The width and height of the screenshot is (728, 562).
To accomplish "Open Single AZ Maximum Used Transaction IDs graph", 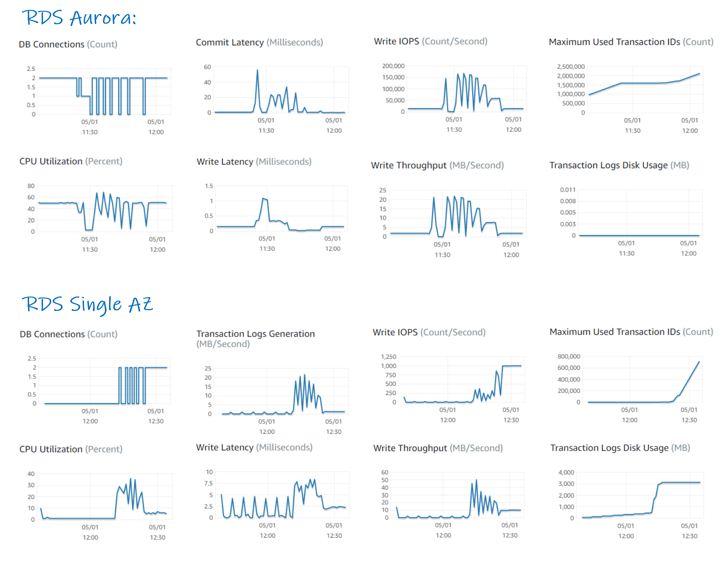I will tap(643, 379).
